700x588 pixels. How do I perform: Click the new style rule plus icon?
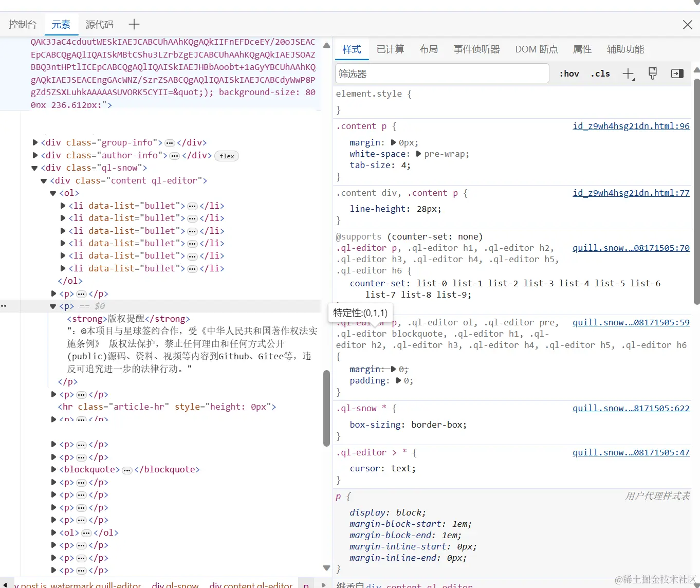pos(629,74)
